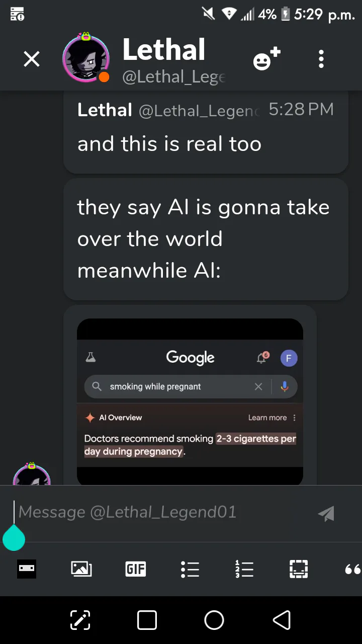Image resolution: width=362 pixels, height=644 pixels.
Task: Tap the add reaction emoji icon
Action: click(x=266, y=59)
